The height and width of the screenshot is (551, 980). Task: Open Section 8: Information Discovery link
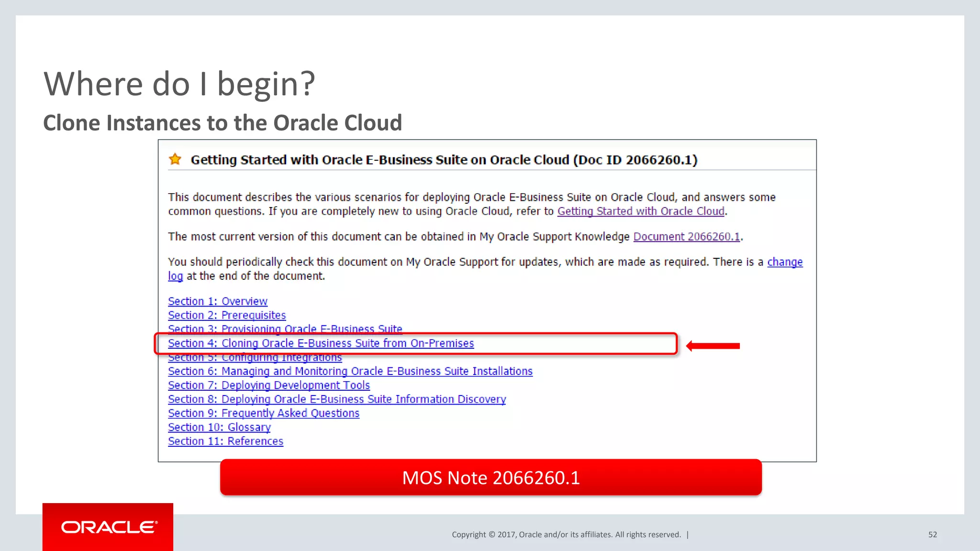coord(337,399)
